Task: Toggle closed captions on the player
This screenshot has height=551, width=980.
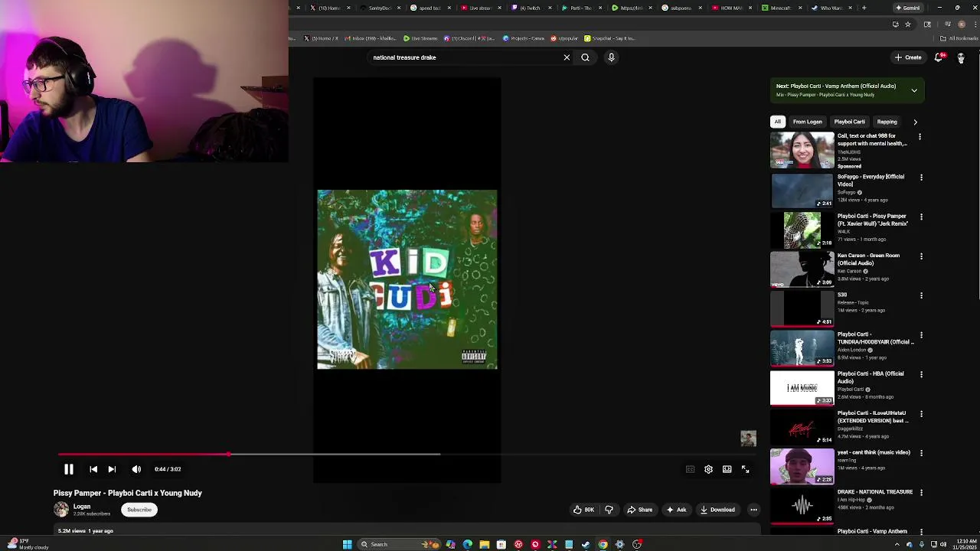Action: click(690, 469)
